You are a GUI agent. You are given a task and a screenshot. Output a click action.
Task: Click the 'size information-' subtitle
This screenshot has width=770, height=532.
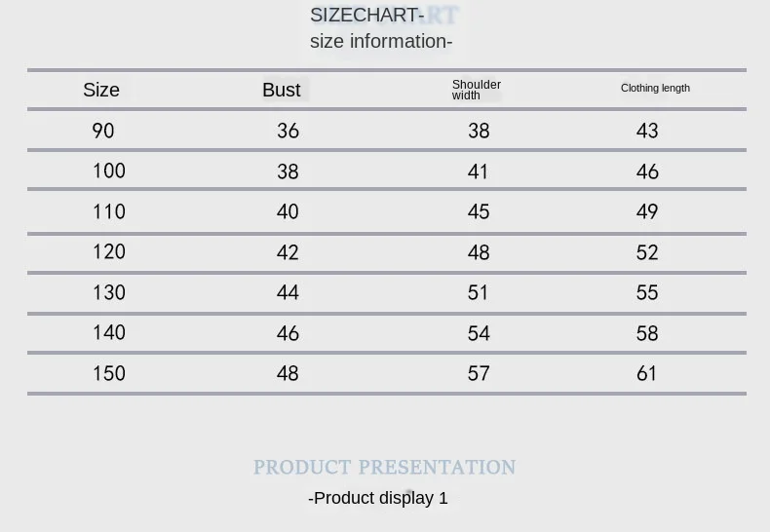381,41
